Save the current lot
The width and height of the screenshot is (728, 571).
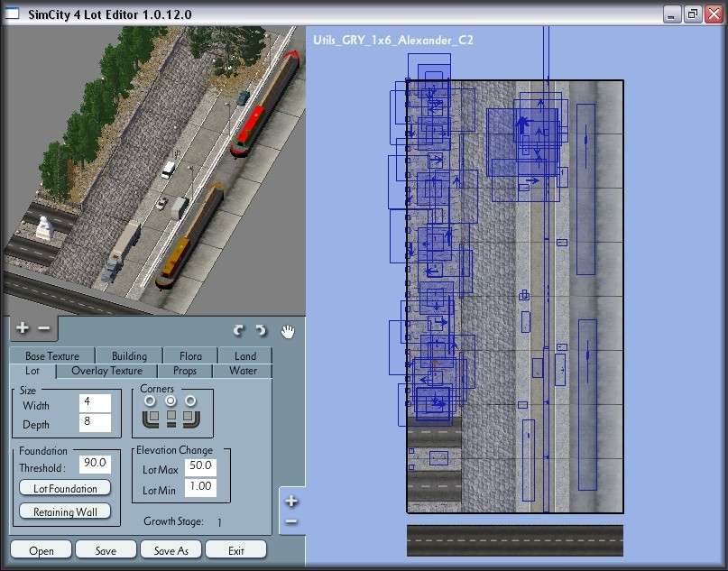tap(106, 550)
